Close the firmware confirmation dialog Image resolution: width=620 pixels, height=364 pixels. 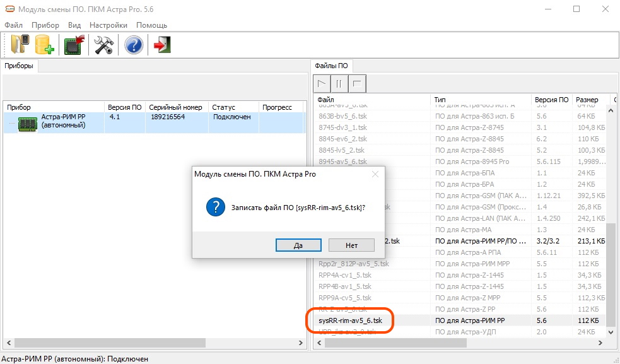pyautogui.click(x=375, y=174)
